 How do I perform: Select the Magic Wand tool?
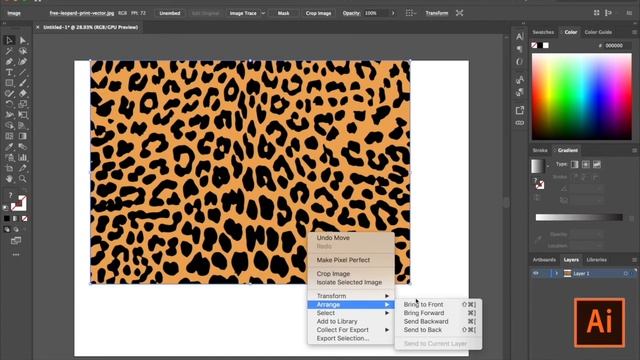click(x=9, y=51)
